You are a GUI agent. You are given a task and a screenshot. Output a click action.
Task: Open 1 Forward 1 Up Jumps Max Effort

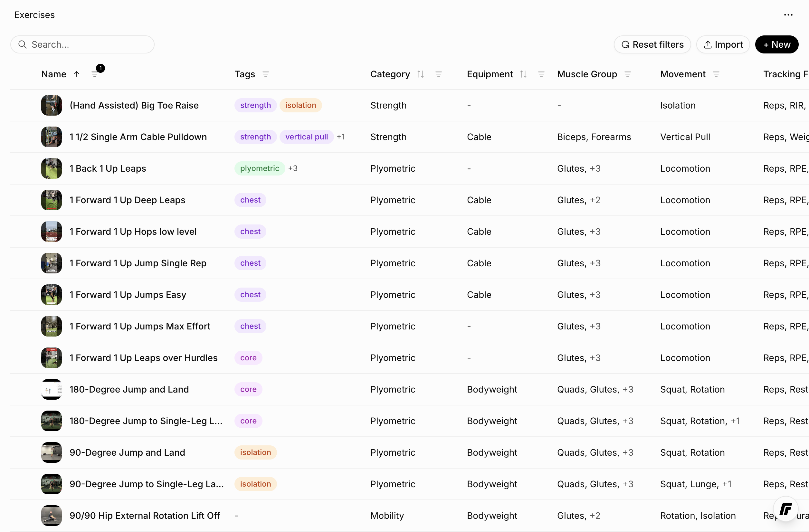click(140, 326)
